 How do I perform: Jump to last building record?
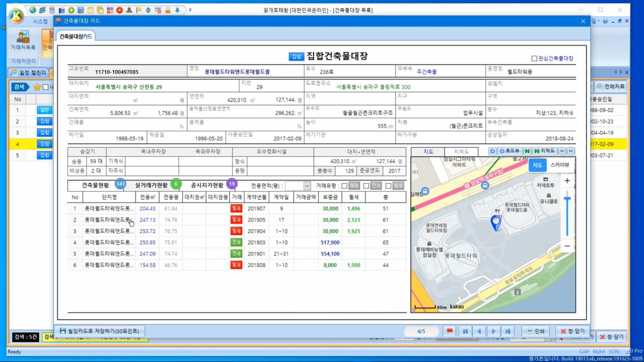(508, 331)
